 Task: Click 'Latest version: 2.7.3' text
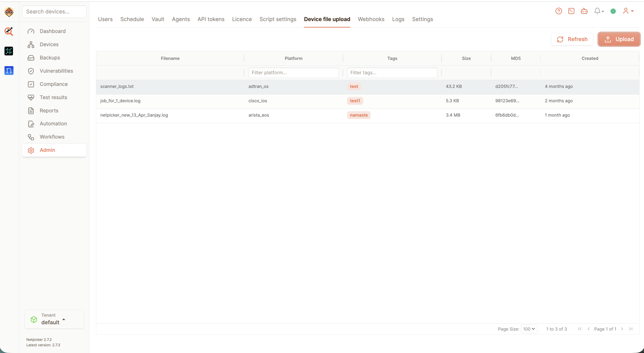pos(43,345)
